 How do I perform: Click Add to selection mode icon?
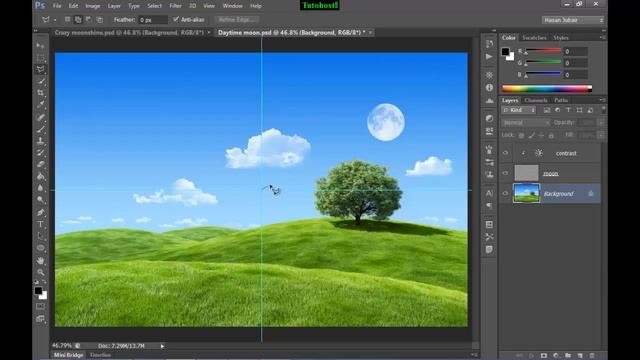click(x=78, y=20)
